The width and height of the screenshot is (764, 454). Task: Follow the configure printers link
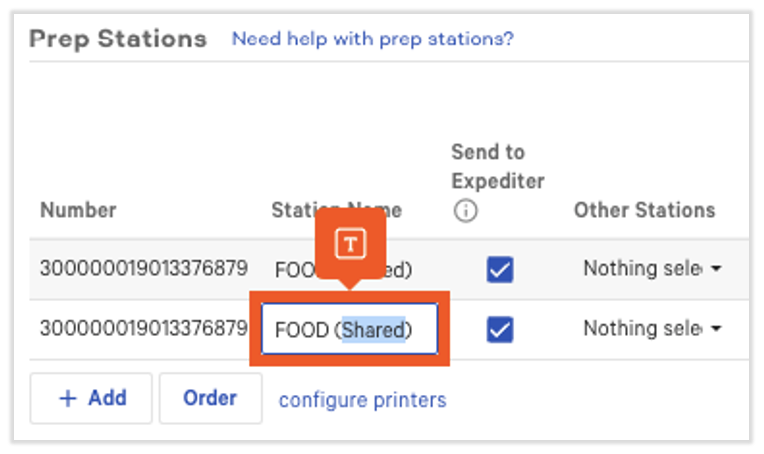(x=362, y=399)
